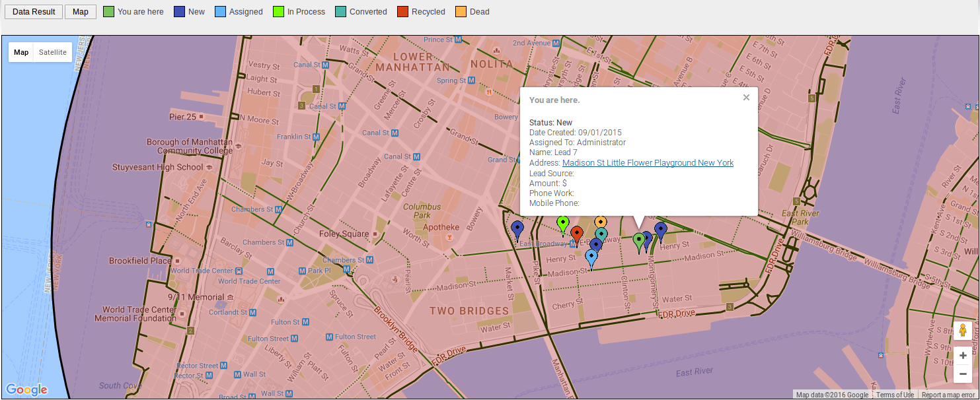
Task: Click the bright green In Process map pin
Action: [x=562, y=222]
